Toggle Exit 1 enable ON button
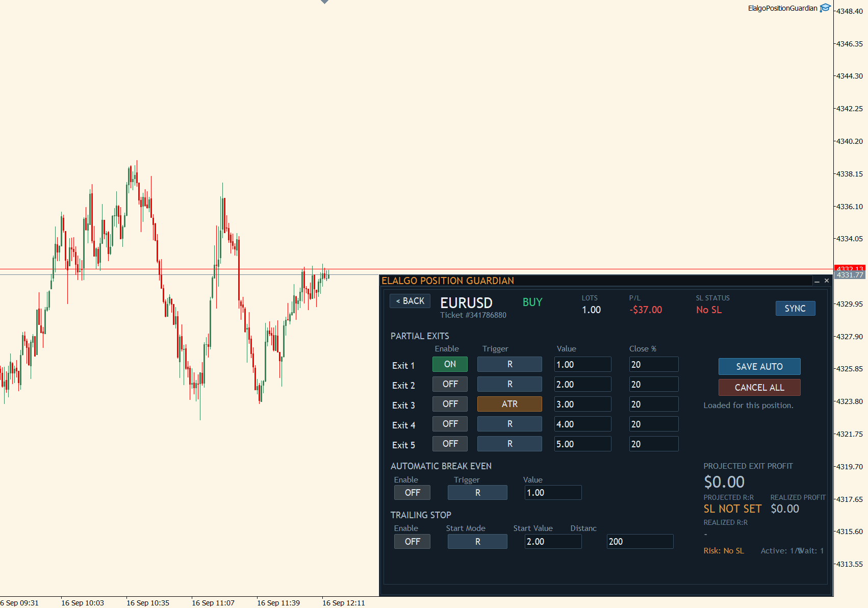The width and height of the screenshot is (868, 608). click(x=450, y=364)
